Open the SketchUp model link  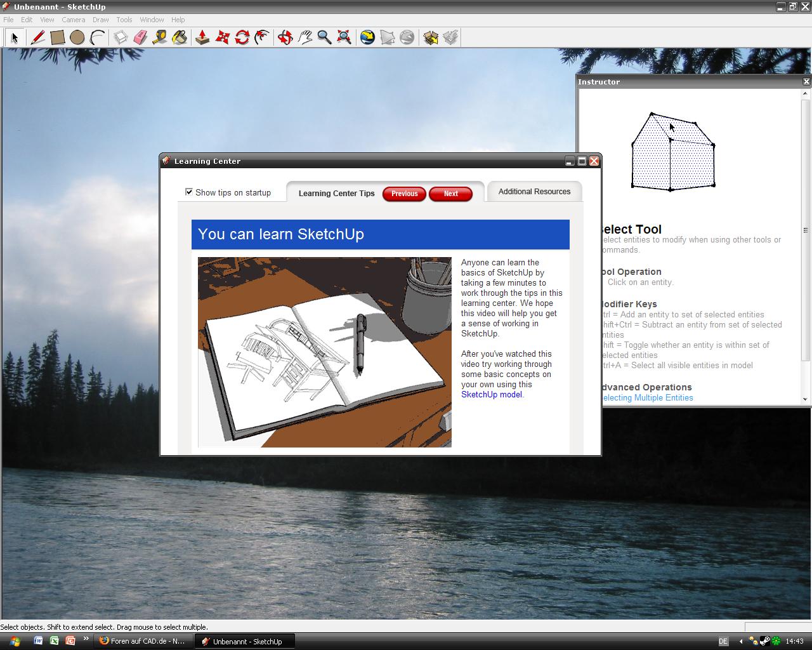pos(492,394)
